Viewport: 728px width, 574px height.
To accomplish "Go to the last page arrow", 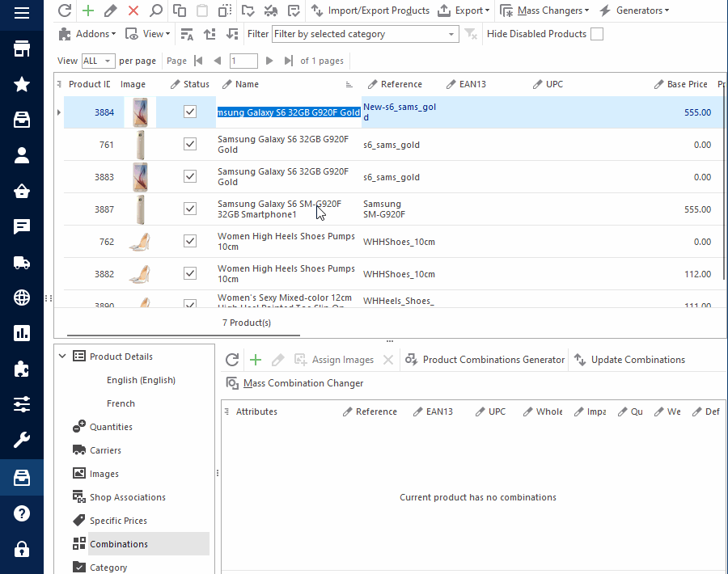I will (288, 61).
